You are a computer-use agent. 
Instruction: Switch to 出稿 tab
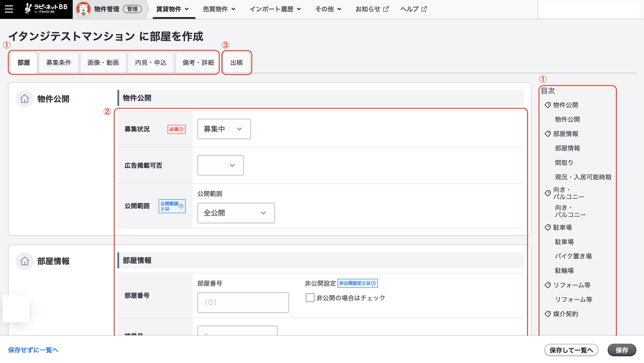tap(237, 63)
